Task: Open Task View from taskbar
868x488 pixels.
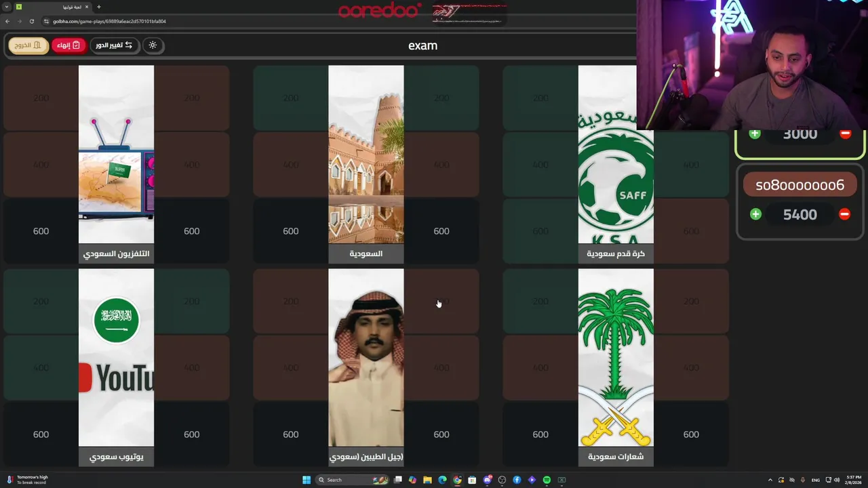Action: [x=398, y=480]
